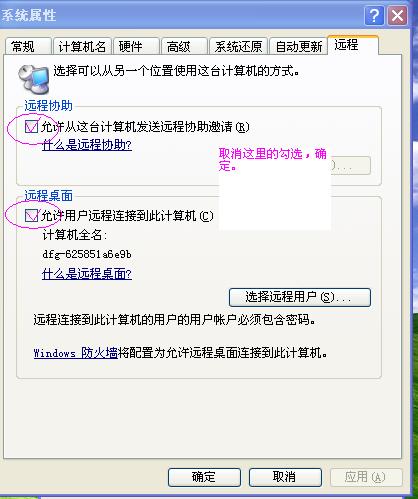418x499 pixels.
Task: Switch to the 自动更新 tab
Action: [298, 46]
